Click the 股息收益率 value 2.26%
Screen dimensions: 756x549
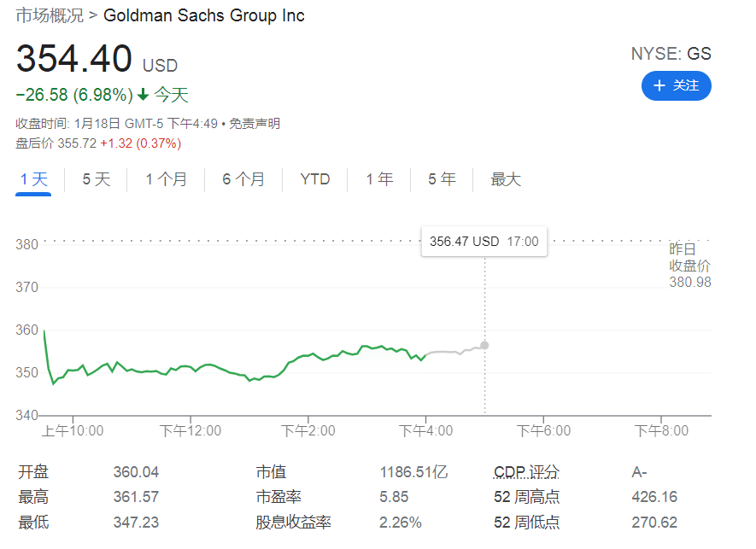click(x=400, y=523)
